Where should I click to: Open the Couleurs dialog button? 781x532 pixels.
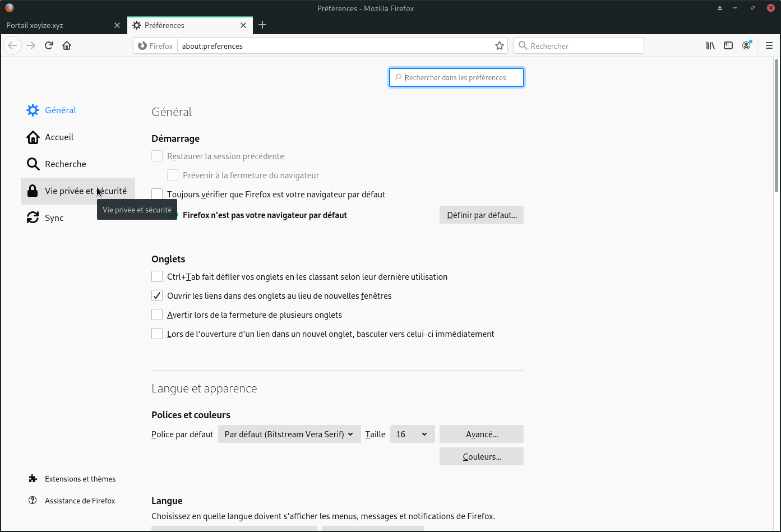click(x=481, y=457)
